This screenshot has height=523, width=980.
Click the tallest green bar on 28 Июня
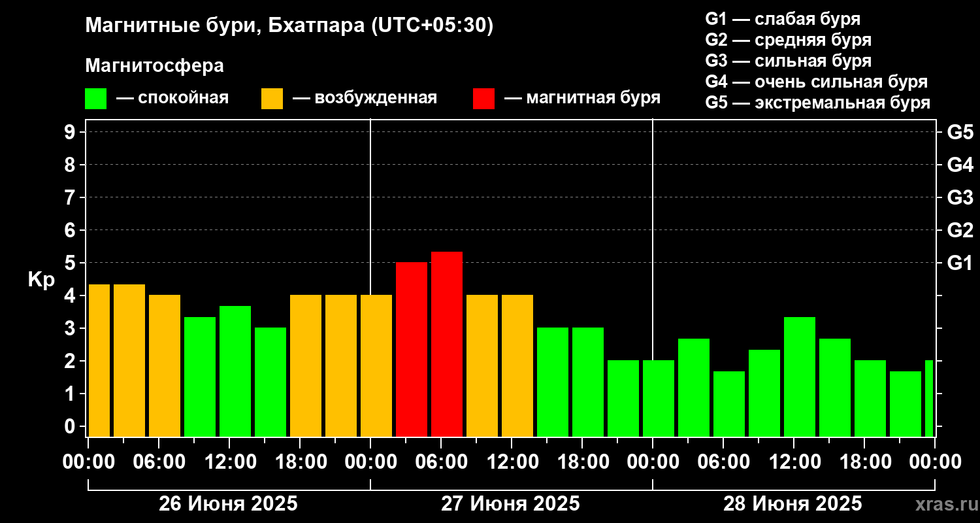800,377
